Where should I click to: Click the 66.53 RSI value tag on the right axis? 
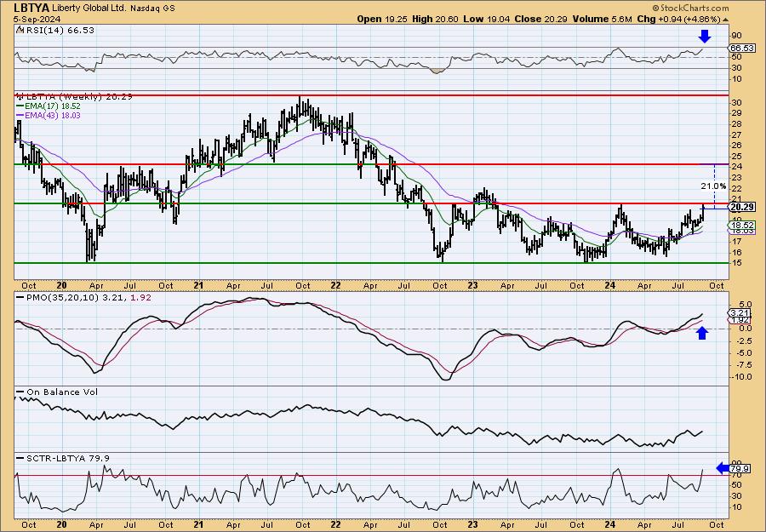(x=742, y=48)
